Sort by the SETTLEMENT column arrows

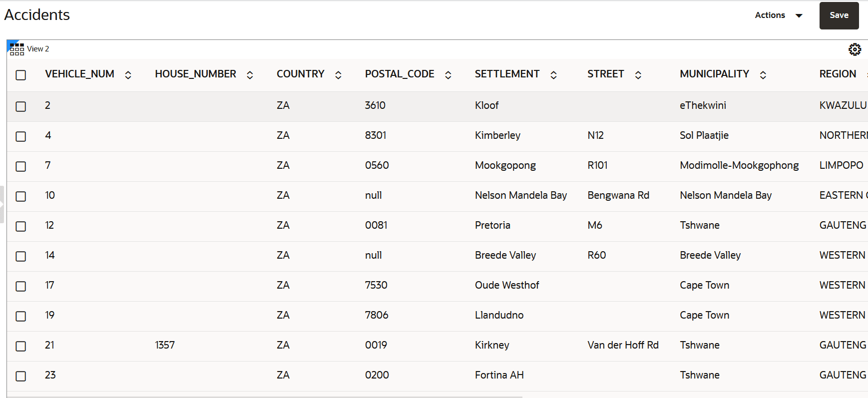pyautogui.click(x=554, y=75)
